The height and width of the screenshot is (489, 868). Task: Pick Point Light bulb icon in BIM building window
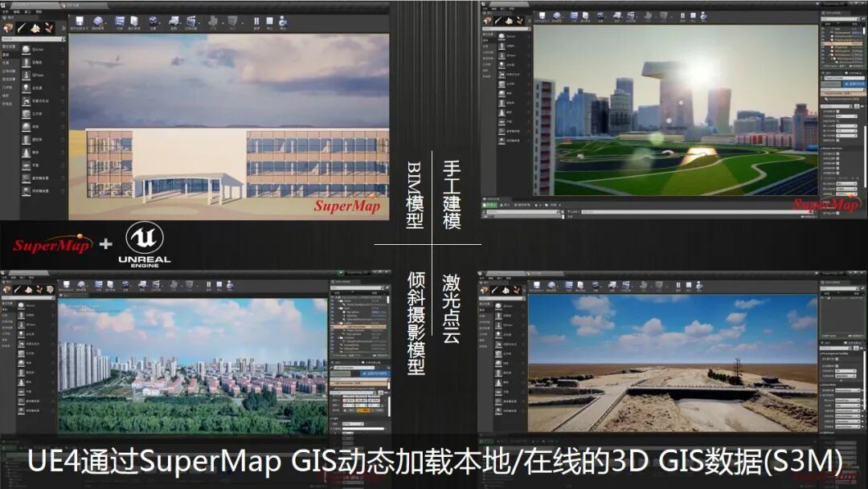pos(26,88)
